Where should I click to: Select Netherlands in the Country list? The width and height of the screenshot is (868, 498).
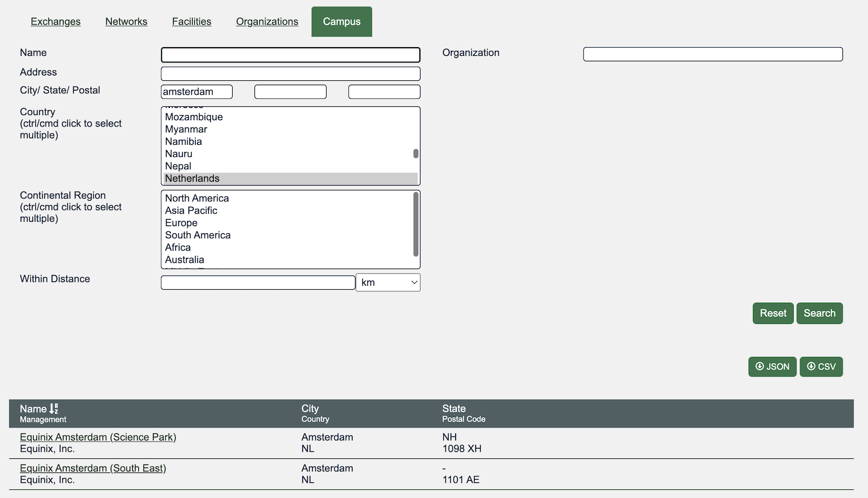pyautogui.click(x=290, y=178)
